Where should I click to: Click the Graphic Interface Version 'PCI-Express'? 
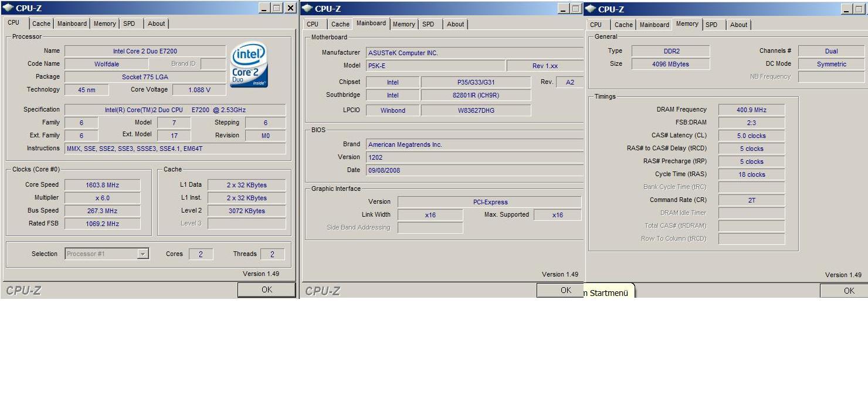point(489,202)
